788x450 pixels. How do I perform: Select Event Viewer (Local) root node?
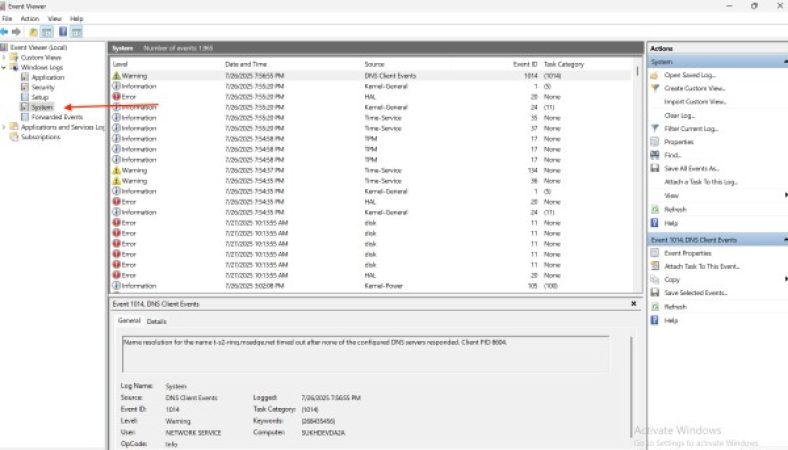click(x=39, y=47)
